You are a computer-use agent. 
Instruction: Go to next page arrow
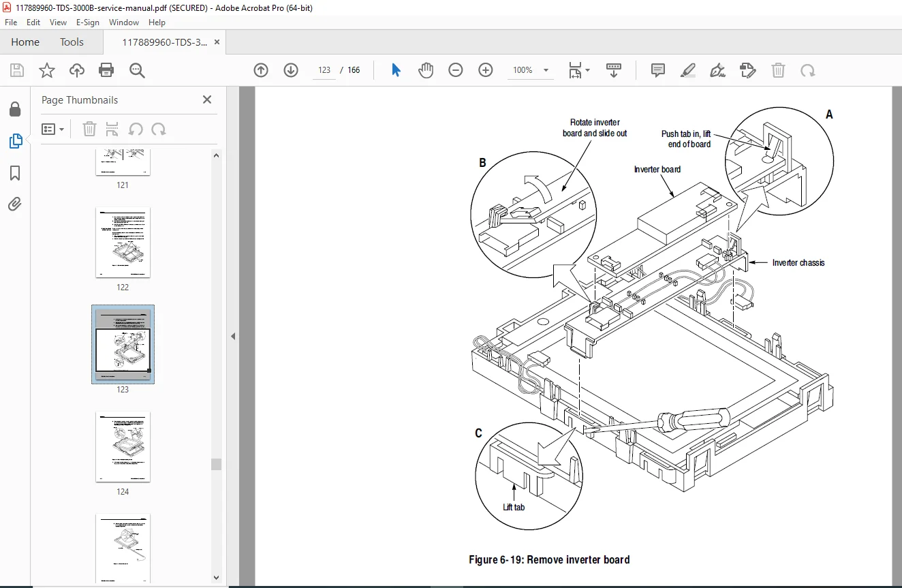click(291, 70)
